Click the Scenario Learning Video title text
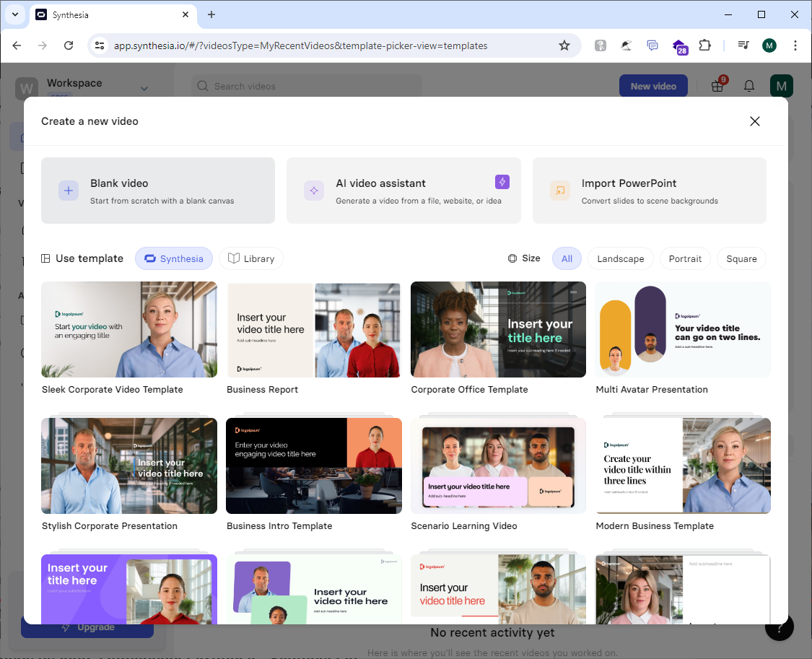Viewport: 812px width, 659px height. click(x=464, y=526)
